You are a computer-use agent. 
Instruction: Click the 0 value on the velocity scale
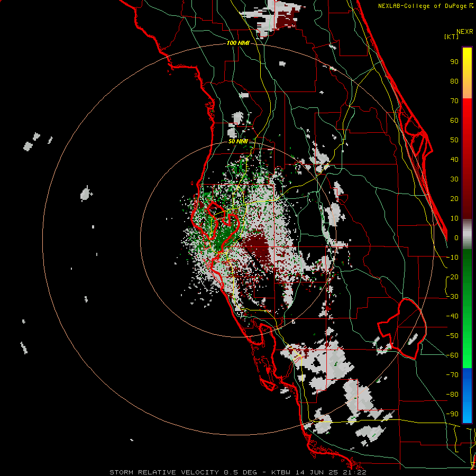[456, 237]
